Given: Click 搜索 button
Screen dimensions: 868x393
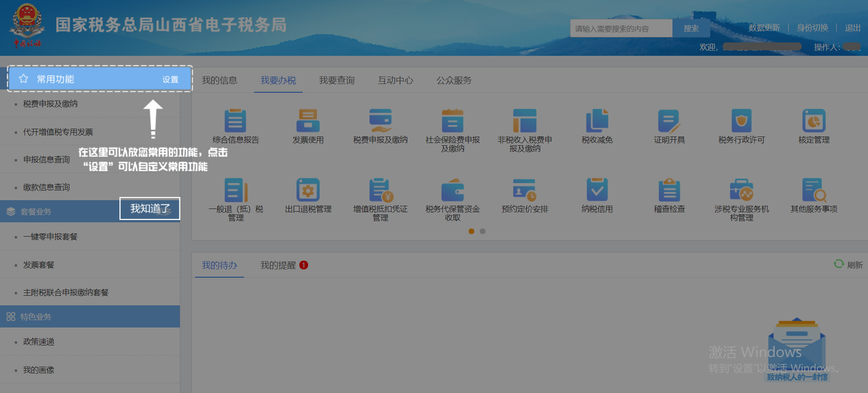Looking at the screenshot, I should [x=691, y=29].
